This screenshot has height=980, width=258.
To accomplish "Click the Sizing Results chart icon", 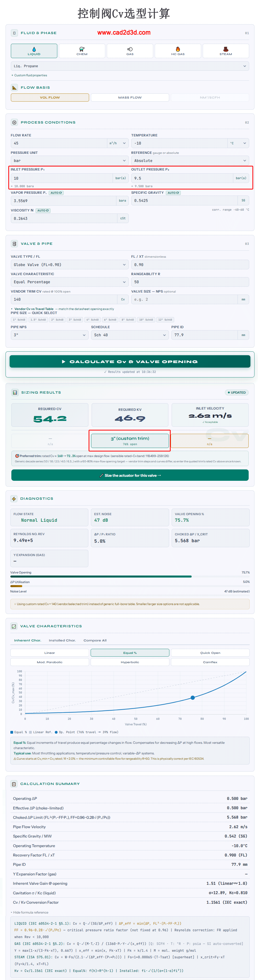I will coord(15,393).
